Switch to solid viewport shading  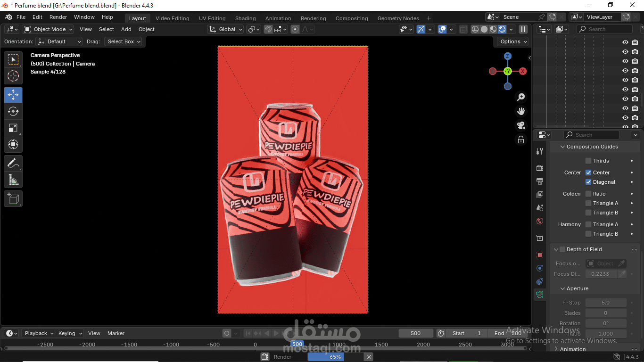(484, 29)
